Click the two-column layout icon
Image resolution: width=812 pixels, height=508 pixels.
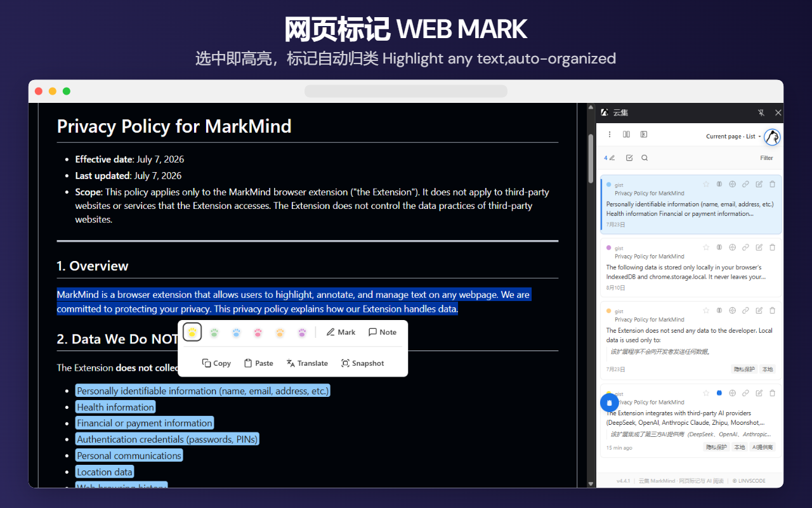(626, 135)
